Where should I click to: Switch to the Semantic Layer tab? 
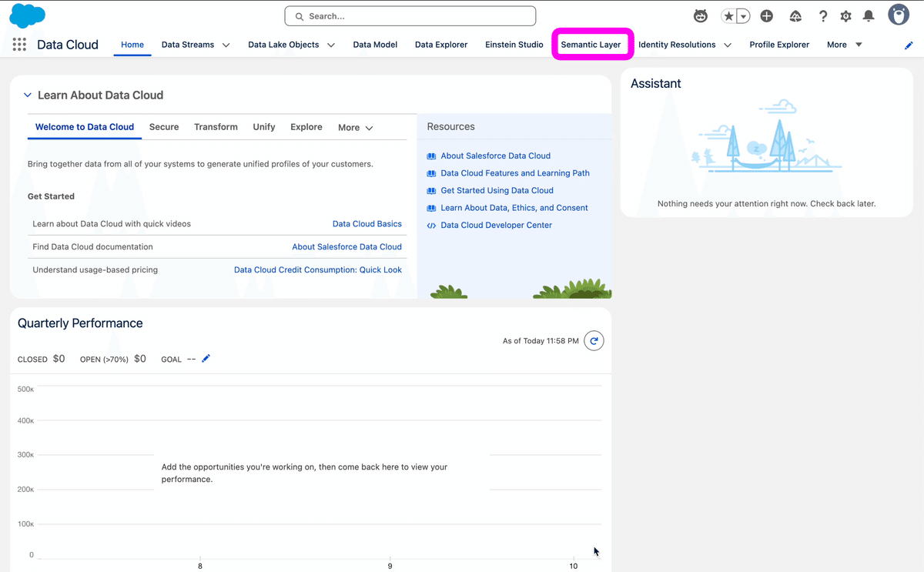592,44
